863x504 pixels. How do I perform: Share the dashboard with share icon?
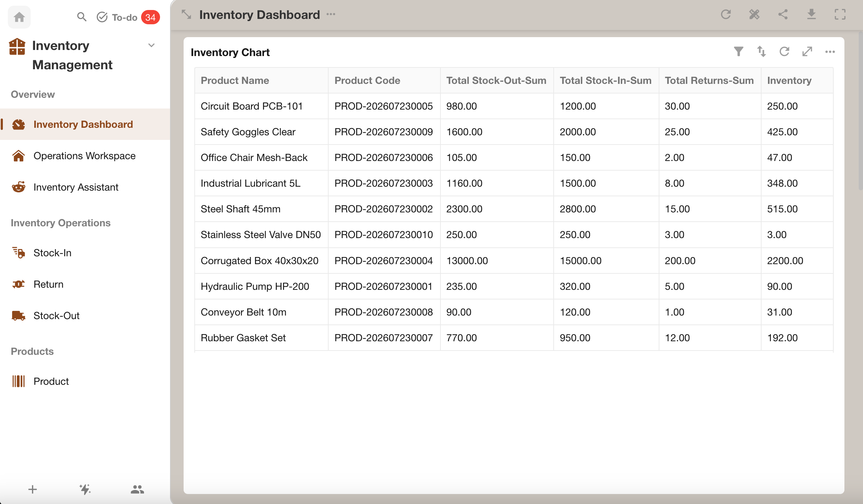point(783,14)
